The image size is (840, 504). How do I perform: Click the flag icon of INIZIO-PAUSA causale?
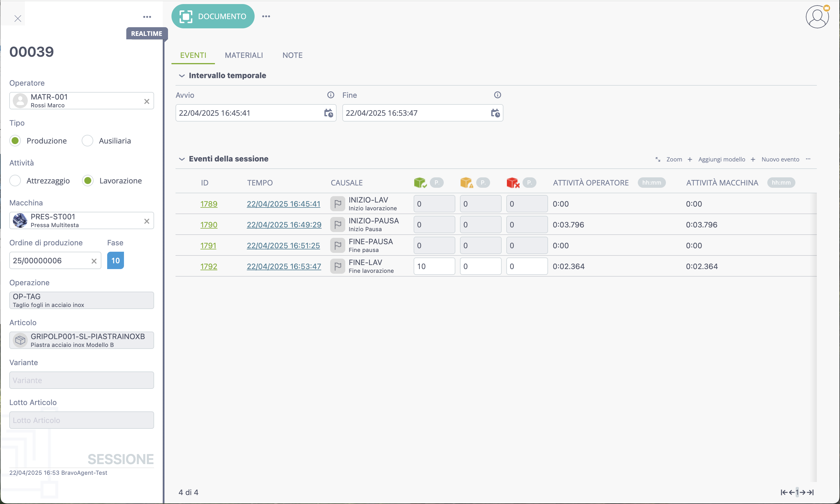pyautogui.click(x=337, y=225)
